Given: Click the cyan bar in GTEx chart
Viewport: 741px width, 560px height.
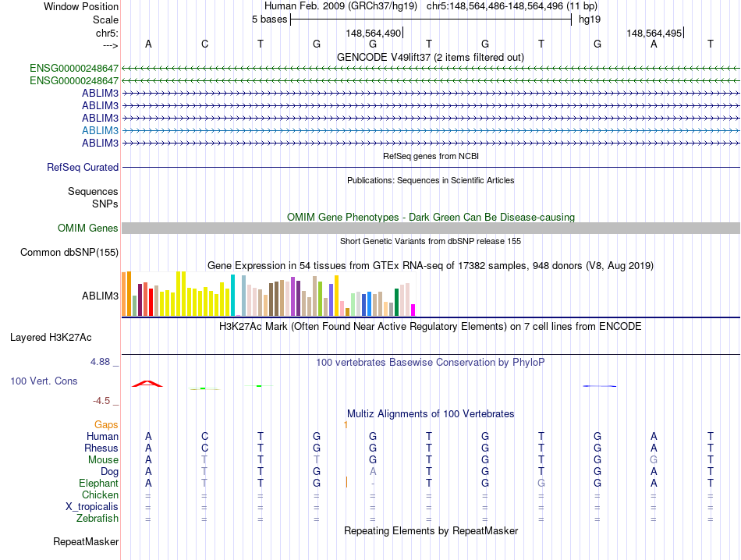Looking at the screenshot, I should (x=232, y=295).
